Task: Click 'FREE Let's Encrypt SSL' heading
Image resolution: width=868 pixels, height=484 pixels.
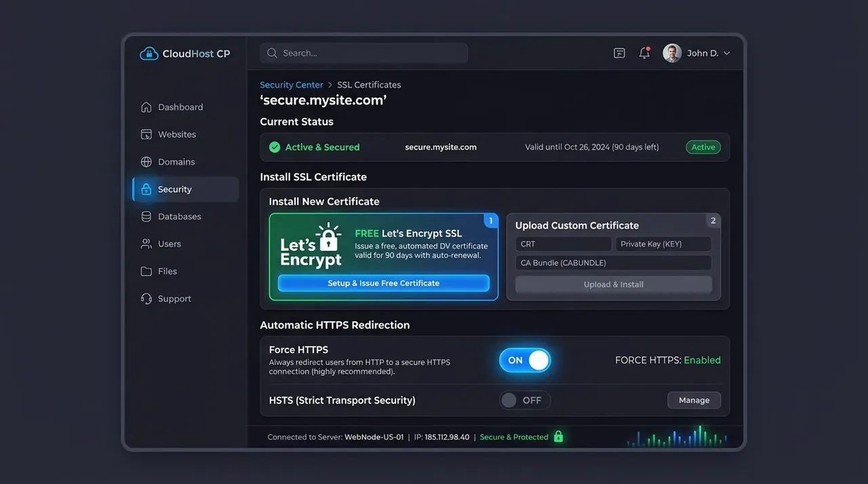Action: tap(408, 233)
